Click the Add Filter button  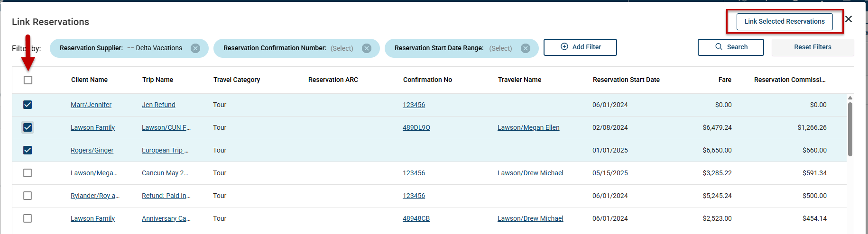click(x=580, y=47)
